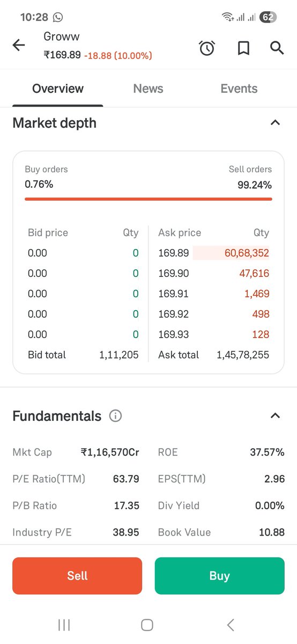
Task: Tap Div Yield value 0.00%
Action: [270, 506]
